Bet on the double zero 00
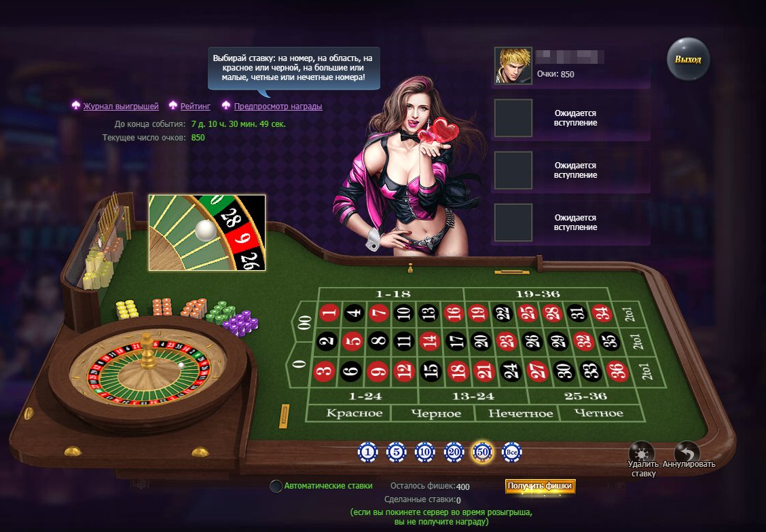This screenshot has height=532, width=766. point(305,322)
